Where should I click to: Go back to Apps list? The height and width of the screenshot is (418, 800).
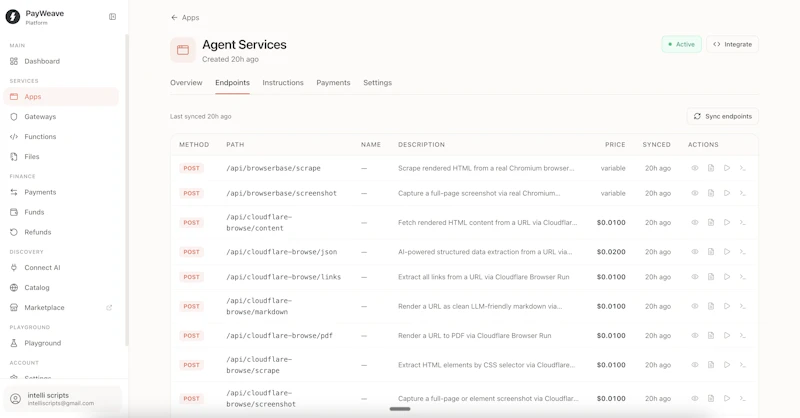185,17
